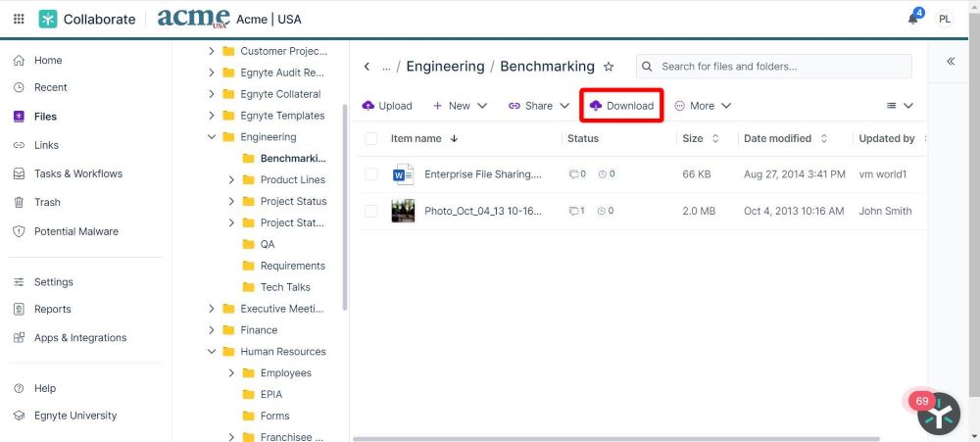Open comments on Enterprise File Sharing
This screenshot has width=980, height=442.
point(577,174)
